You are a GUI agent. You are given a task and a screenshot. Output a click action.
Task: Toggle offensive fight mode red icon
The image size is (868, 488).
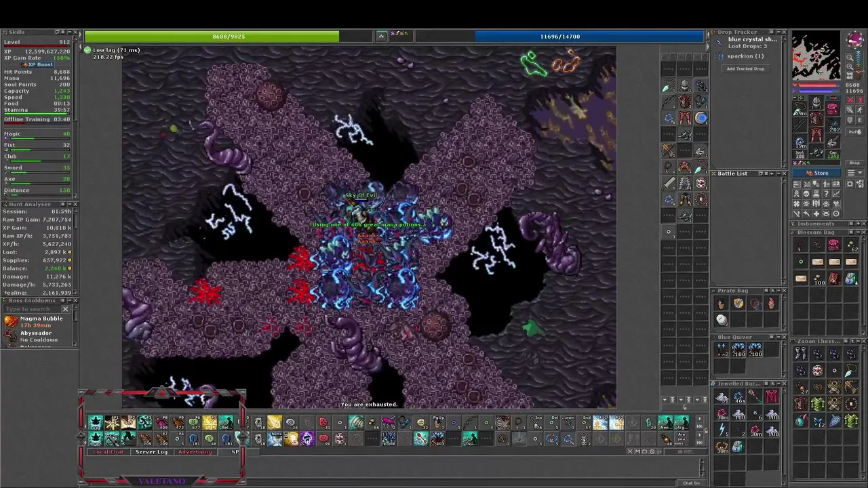click(x=850, y=100)
